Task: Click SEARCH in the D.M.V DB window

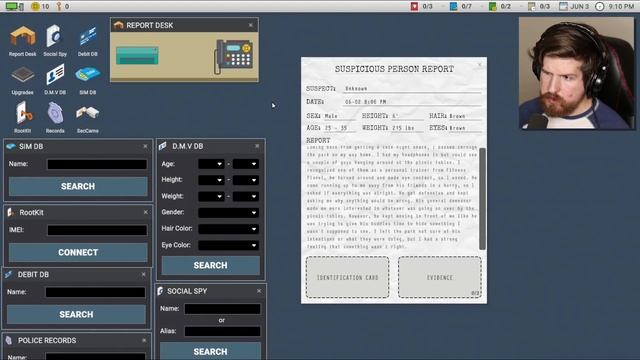Action: click(211, 265)
